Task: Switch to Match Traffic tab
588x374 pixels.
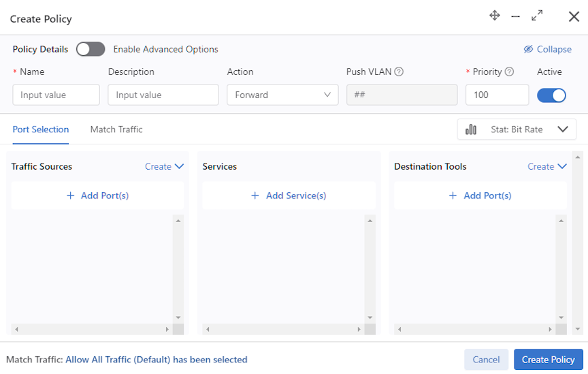Action: coord(116,129)
